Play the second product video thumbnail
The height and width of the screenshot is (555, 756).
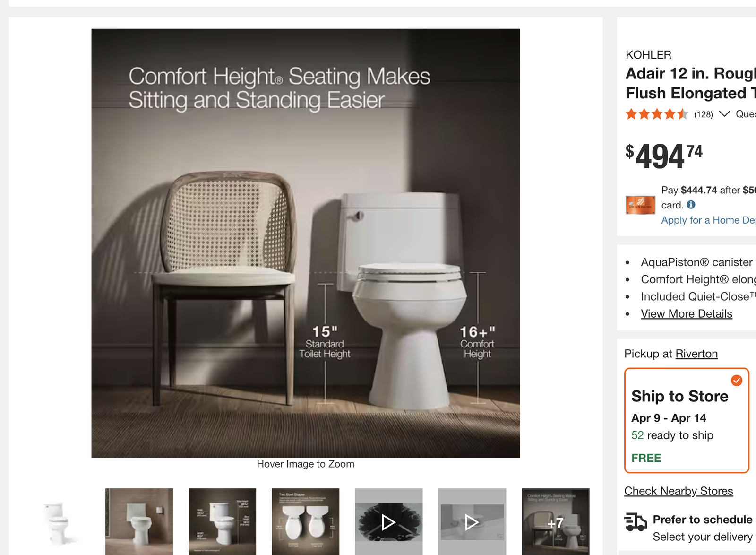(472, 522)
